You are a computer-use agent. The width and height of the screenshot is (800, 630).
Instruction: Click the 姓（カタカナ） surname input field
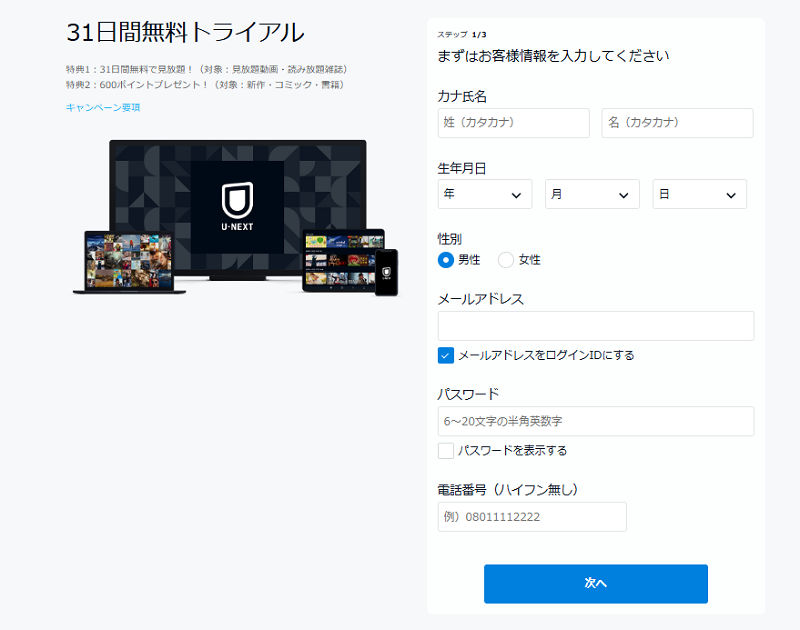click(512, 123)
